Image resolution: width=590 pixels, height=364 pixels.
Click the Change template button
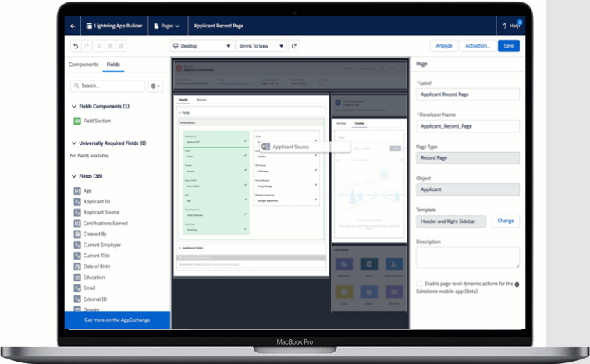click(x=505, y=221)
